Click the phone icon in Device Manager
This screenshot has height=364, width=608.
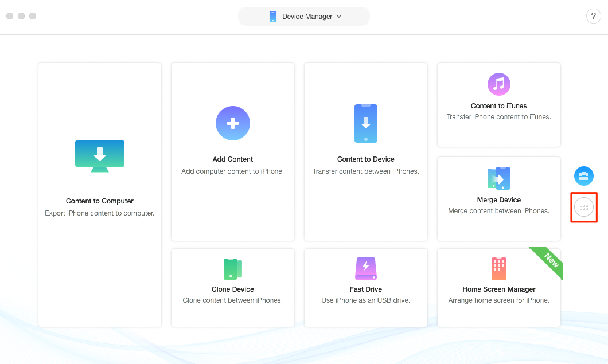pos(273,16)
